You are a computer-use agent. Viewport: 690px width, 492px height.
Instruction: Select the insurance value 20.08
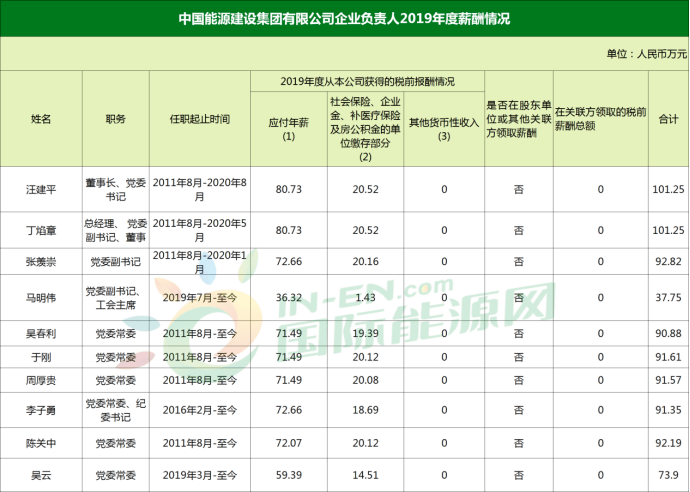(x=365, y=380)
